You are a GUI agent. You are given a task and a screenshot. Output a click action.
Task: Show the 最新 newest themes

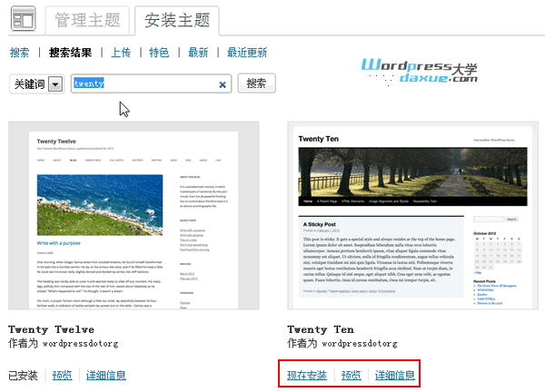198,53
